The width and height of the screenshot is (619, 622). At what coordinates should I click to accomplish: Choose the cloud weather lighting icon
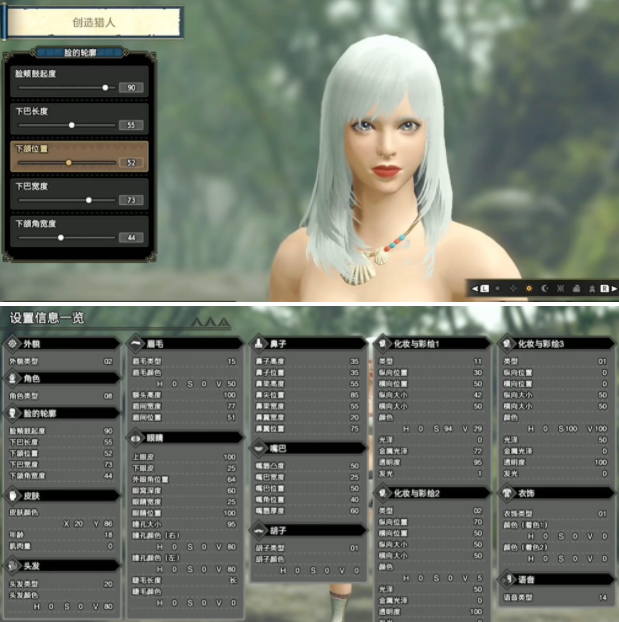(576, 288)
